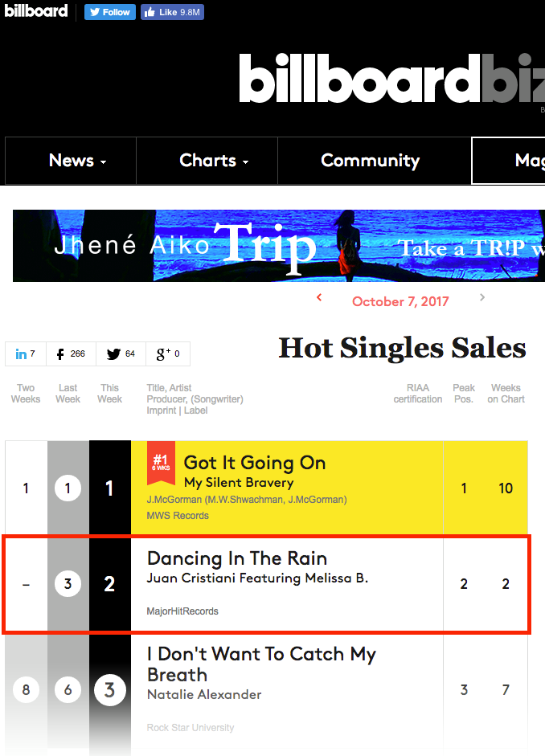Go to next chart week arrow

tap(482, 298)
